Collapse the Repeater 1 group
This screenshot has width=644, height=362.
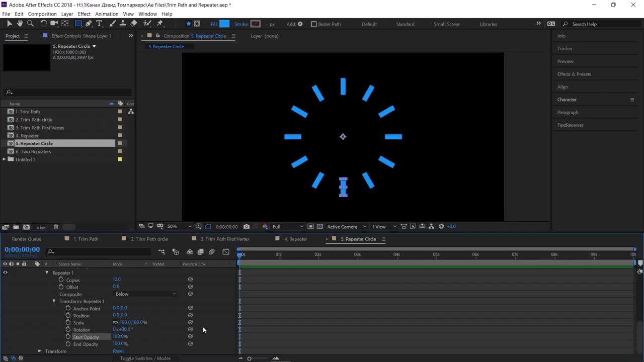[x=47, y=273]
